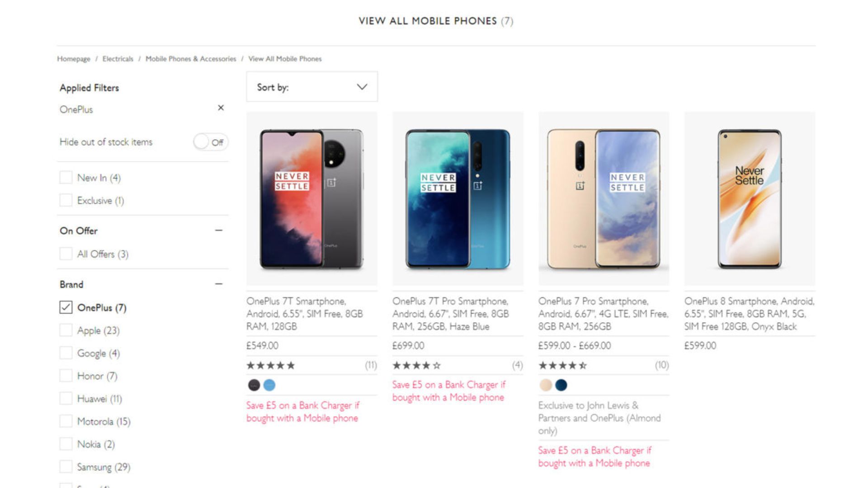Open OnePlus 7T Pro Haze Blue product image

[x=458, y=199]
